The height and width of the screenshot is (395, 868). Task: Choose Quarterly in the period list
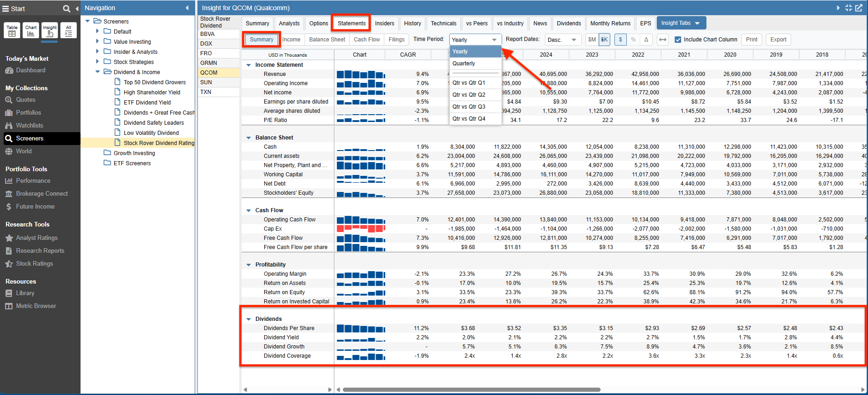tap(475, 64)
